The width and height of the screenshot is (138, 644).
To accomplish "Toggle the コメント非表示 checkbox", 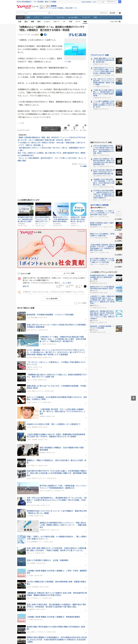I will [75, 303].
